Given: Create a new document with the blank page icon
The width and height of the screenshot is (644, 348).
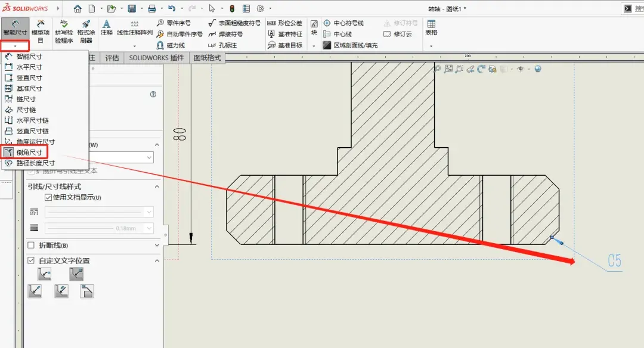Looking at the screenshot, I should [92, 8].
